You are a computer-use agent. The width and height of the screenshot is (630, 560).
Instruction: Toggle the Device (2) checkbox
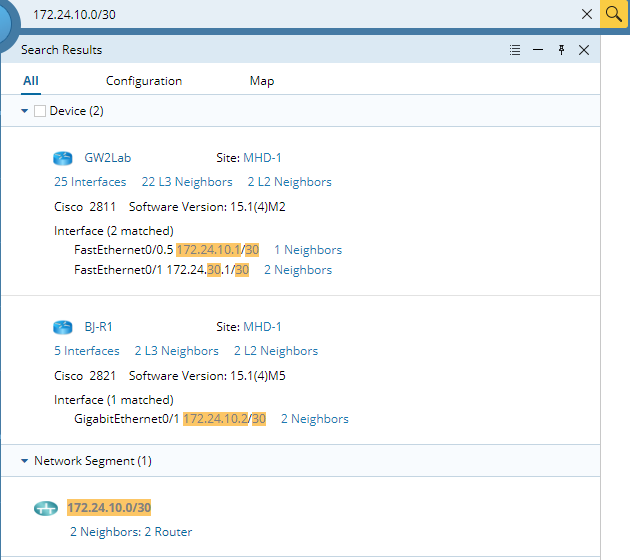(40, 111)
